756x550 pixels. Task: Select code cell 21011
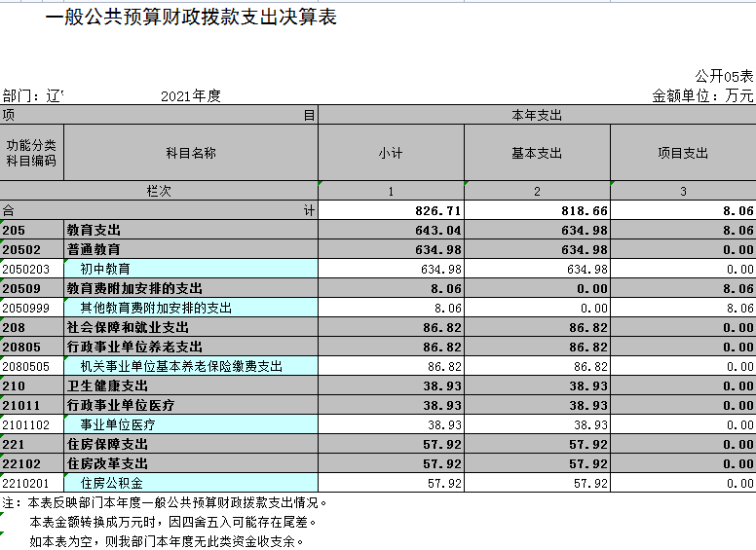coord(32,405)
